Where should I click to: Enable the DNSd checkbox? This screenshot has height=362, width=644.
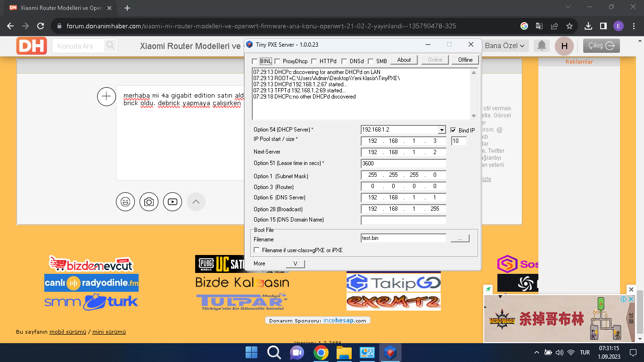coord(345,61)
